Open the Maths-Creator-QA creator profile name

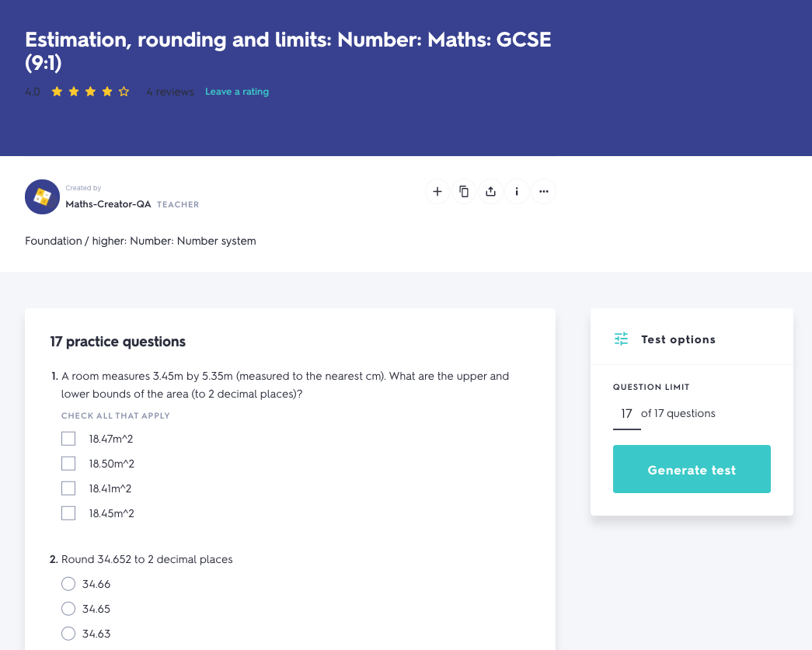[109, 204]
